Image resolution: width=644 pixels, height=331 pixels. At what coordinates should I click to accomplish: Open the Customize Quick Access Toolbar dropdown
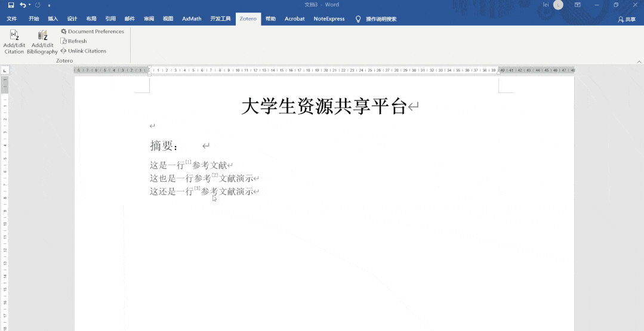pos(49,5)
